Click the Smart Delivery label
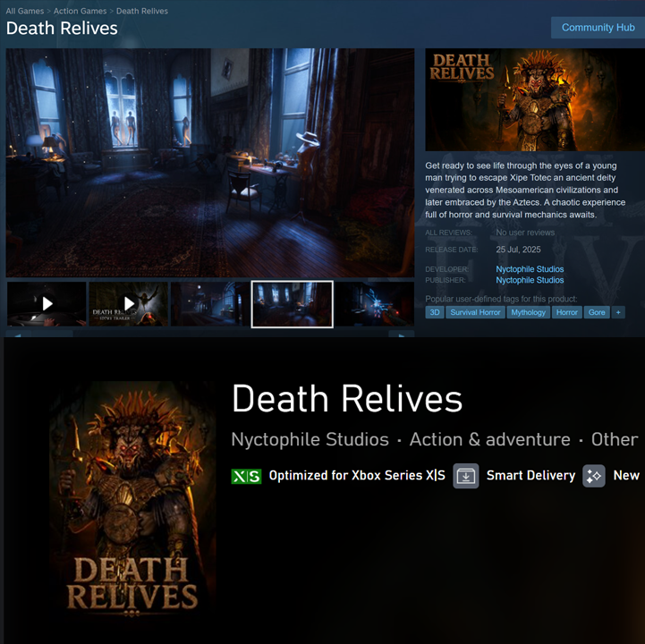The width and height of the screenshot is (645, 644). pyautogui.click(x=530, y=475)
